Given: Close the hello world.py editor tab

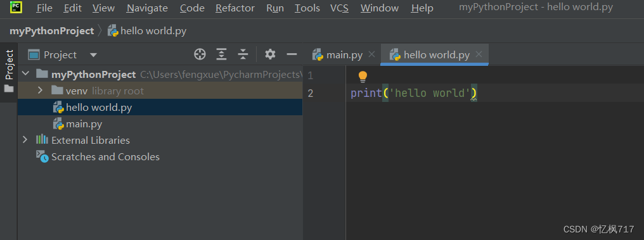Looking at the screenshot, I should tap(479, 54).
